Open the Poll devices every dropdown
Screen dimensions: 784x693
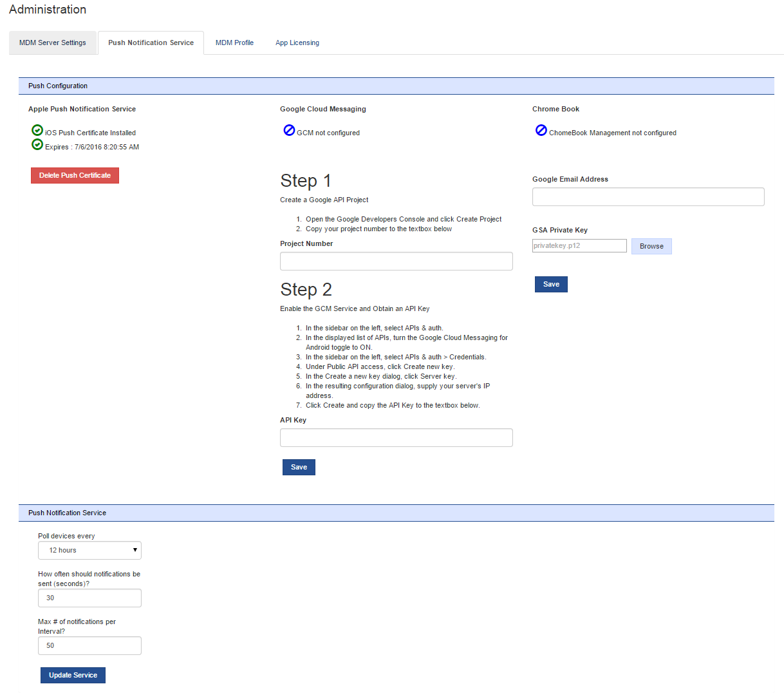point(89,550)
